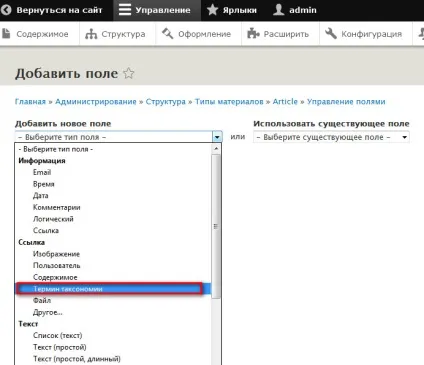Select Логический field type
The image size is (424, 365).
tap(53, 219)
